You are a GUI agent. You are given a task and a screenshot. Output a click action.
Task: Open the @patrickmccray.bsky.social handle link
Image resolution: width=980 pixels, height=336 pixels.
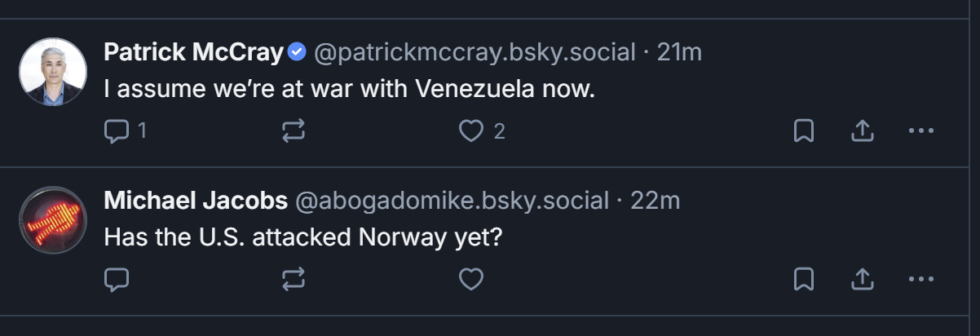point(474,53)
